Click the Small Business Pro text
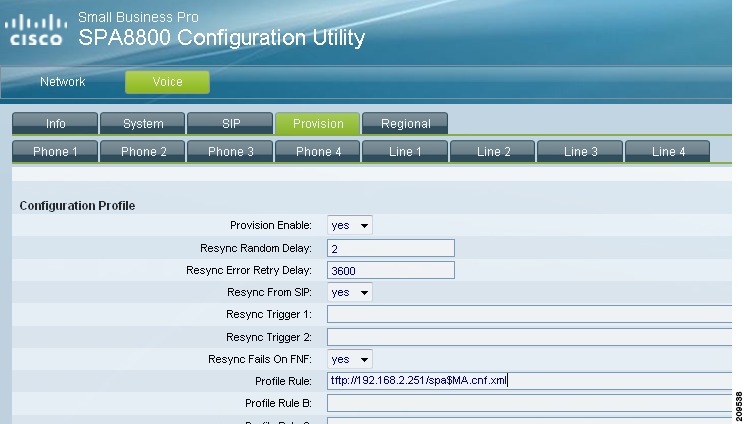Screen dimensions: 745x424 point(138,17)
